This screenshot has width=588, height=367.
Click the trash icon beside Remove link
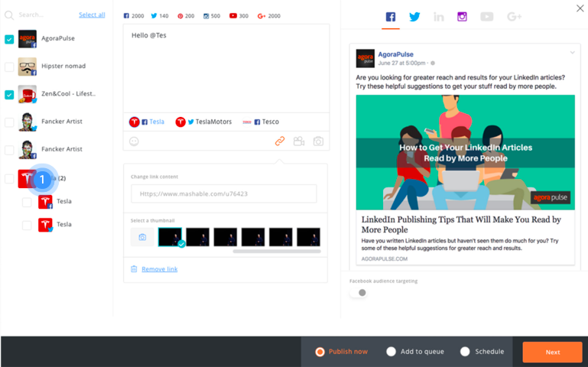coord(134,269)
